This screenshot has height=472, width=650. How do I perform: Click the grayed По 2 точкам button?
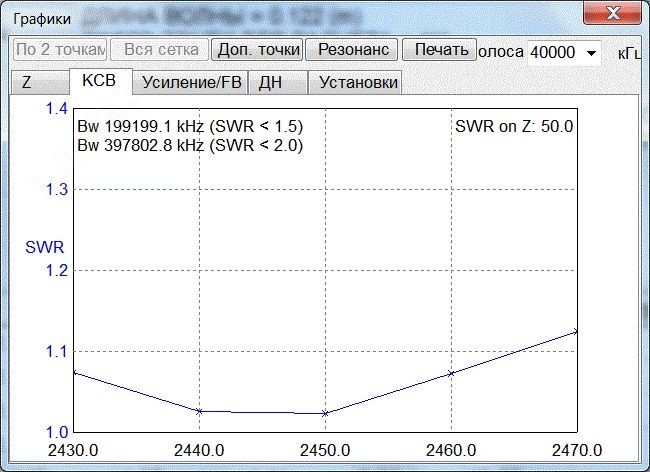60,50
